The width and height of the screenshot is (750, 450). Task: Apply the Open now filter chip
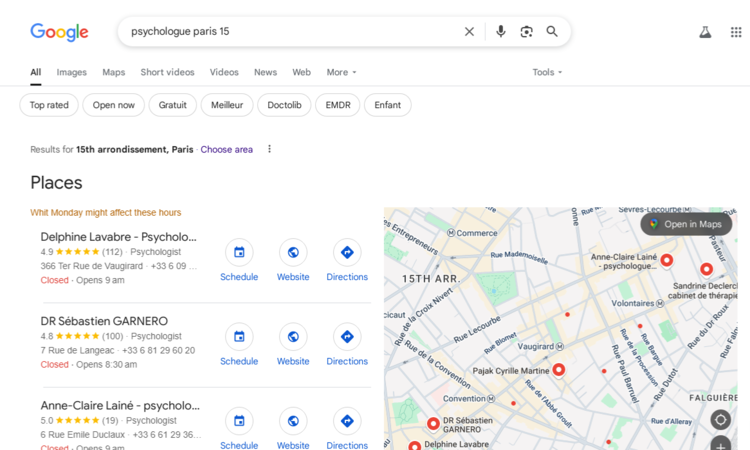coord(113,105)
